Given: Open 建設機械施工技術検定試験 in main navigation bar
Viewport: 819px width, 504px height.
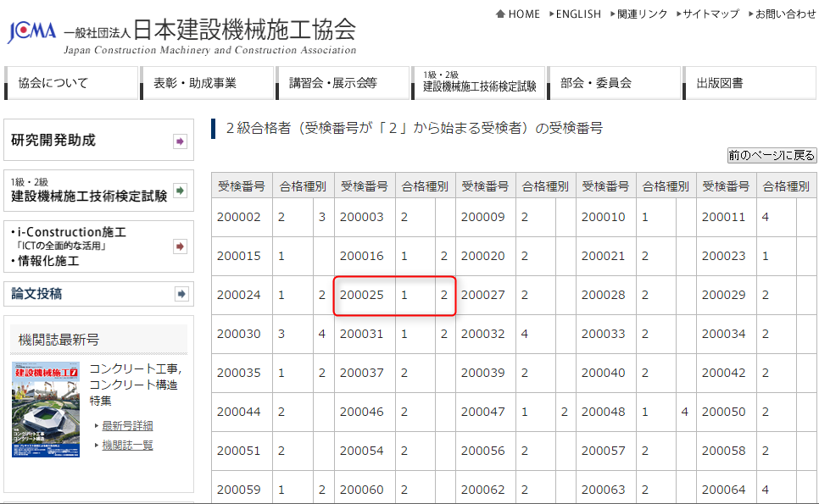Looking at the screenshot, I should [x=479, y=83].
